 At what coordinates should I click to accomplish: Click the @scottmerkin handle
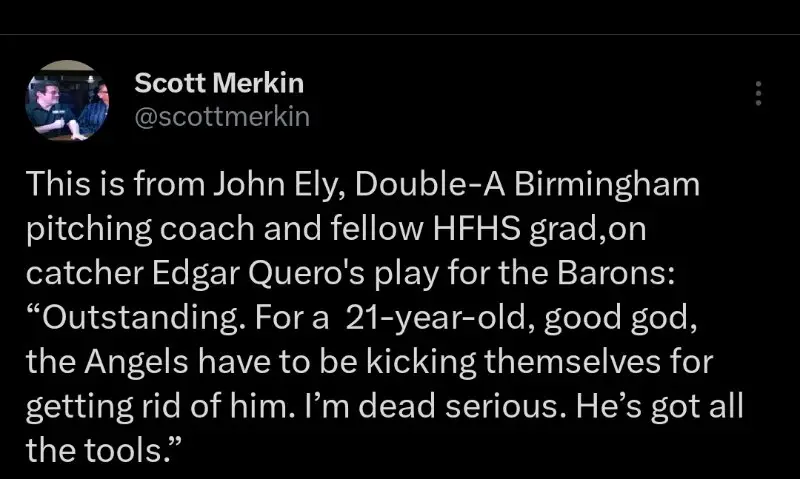(221, 117)
